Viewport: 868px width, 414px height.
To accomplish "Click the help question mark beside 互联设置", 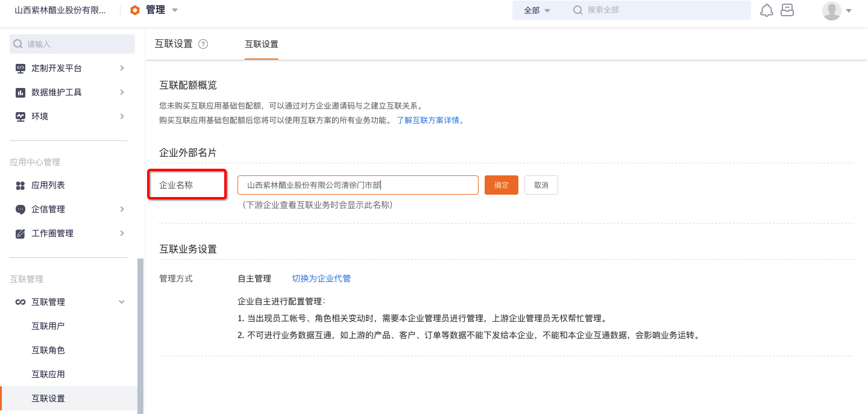I will click(x=203, y=44).
